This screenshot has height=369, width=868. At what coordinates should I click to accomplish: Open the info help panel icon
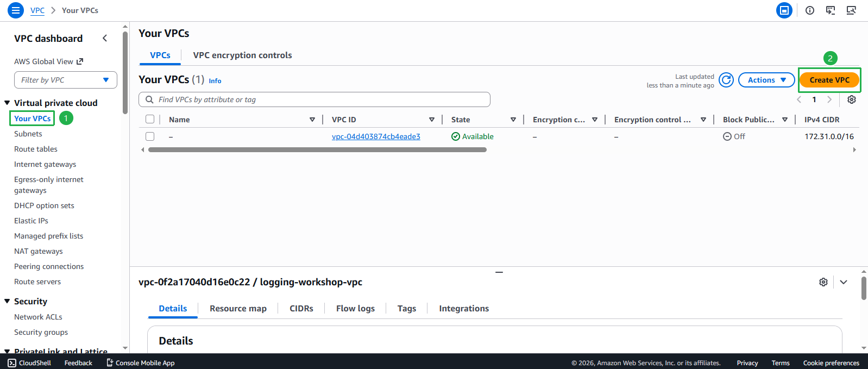point(810,10)
